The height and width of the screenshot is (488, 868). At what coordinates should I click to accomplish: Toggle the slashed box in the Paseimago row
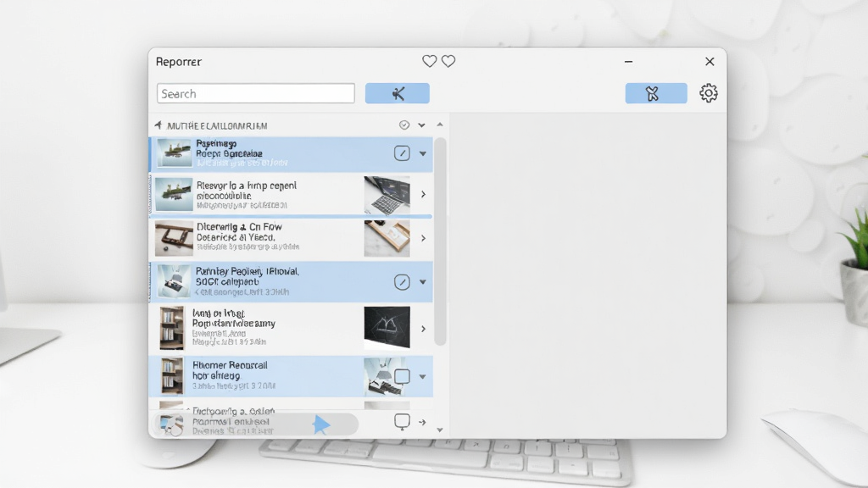click(402, 153)
